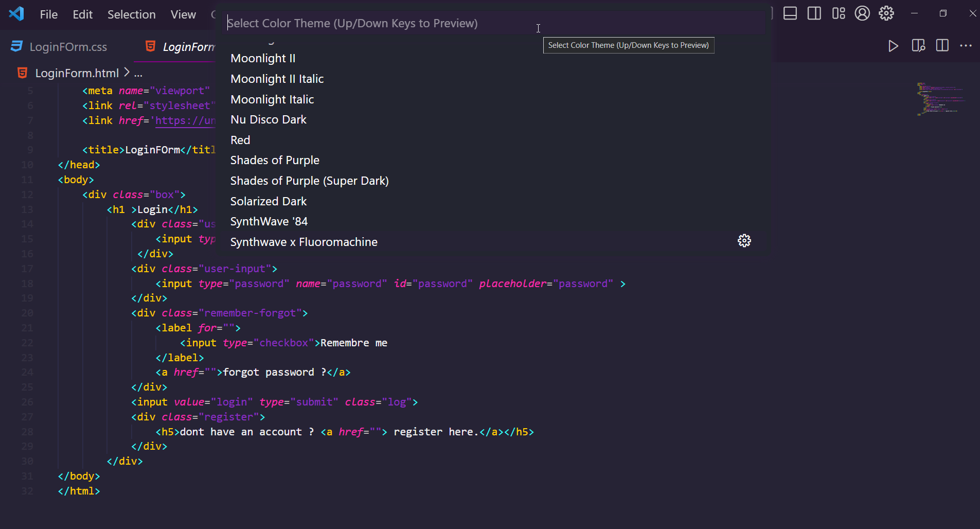Open More Actions ellipsis in editor toolbar
This screenshot has height=529, width=980.
(x=967, y=46)
